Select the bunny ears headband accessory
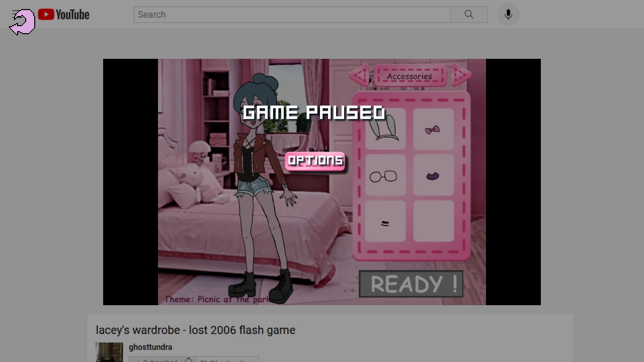Image resolution: width=644 pixels, height=362 pixels. [385, 129]
